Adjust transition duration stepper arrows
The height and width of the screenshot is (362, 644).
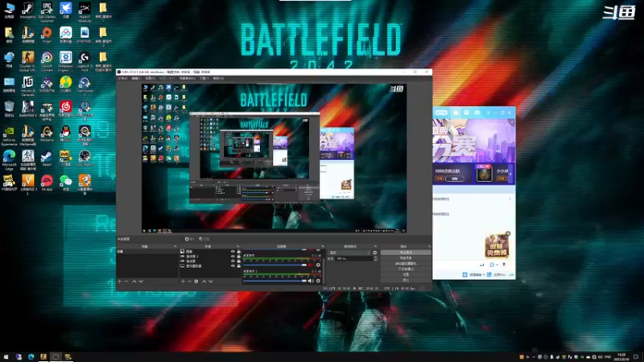[x=375, y=258]
